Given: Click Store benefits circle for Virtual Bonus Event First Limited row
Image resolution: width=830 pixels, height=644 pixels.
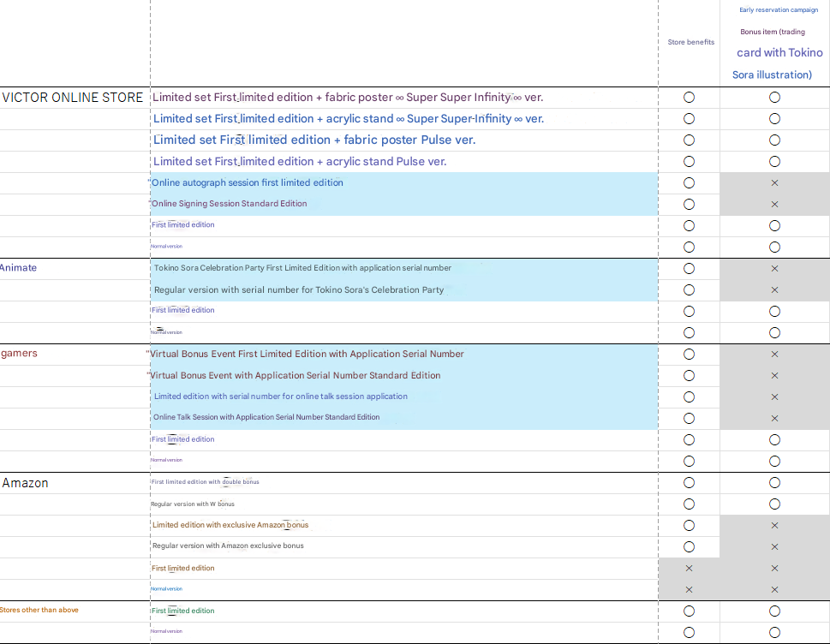Looking at the screenshot, I should click(x=689, y=354).
